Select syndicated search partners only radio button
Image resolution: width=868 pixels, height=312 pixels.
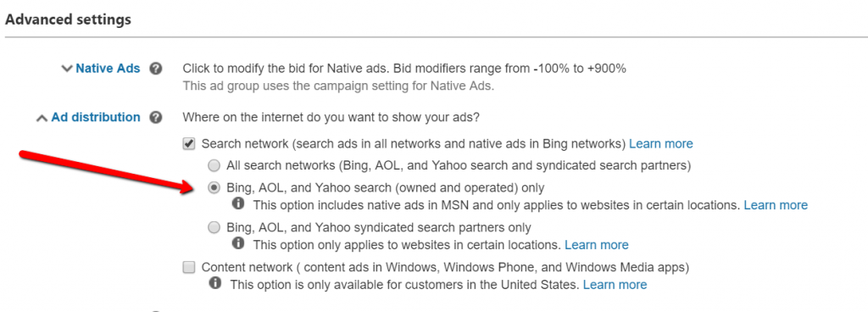[213, 227]
